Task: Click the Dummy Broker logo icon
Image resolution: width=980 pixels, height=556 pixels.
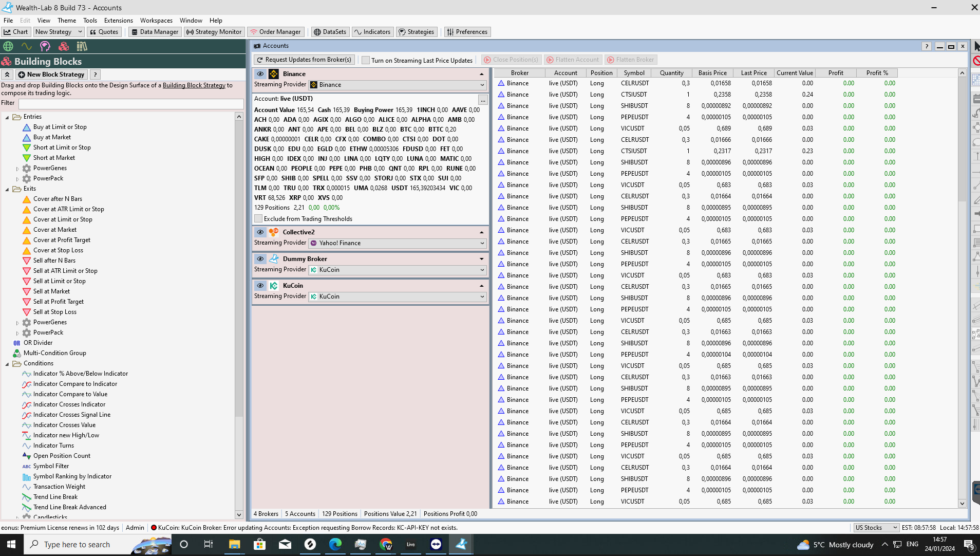Action: coord(274,259)
